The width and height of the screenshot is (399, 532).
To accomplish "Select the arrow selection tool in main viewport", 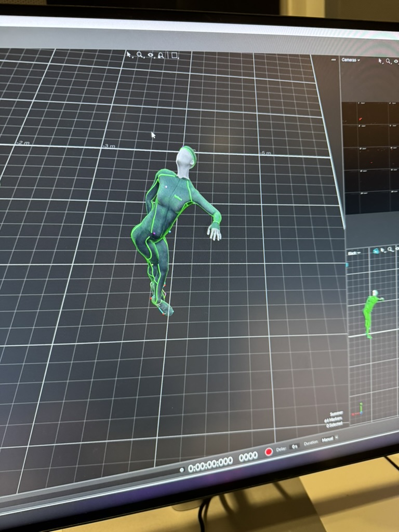I will [x=130, y=54].
